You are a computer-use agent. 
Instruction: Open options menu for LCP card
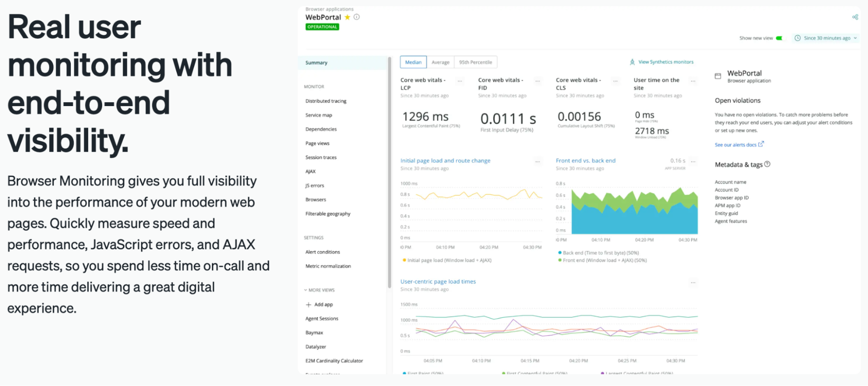click(x=459, y=81)
